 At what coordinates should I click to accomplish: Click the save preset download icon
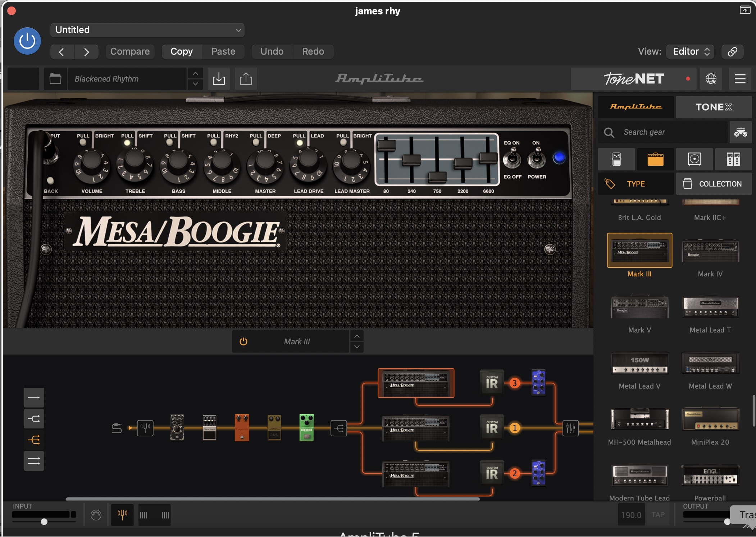[x=219, y=79]
